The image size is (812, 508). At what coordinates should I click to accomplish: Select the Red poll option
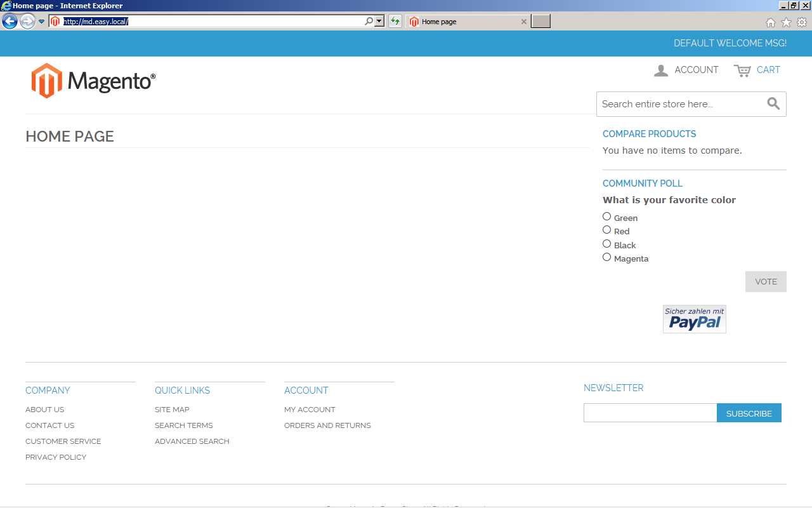tap(607, 230)
